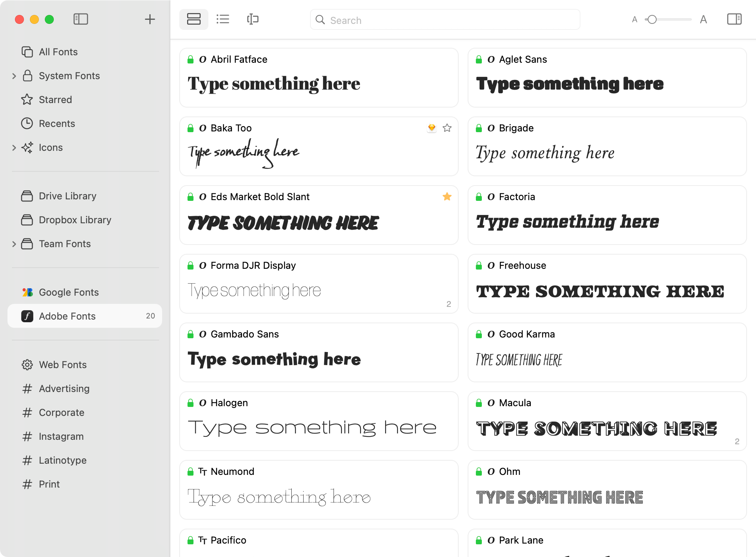Switch to Starred fonts
756x557 pixels.
pyautogui.click(x=55, y=100)
